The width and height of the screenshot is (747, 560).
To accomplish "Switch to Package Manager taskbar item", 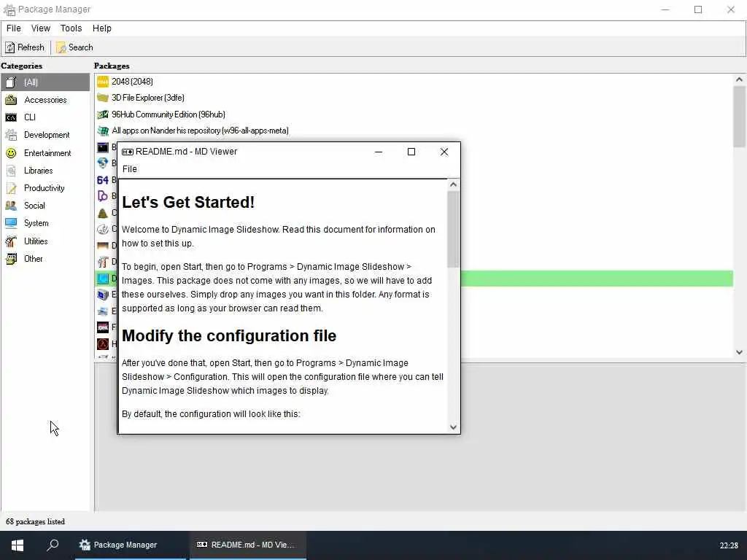I will click(x=131, y=545).
